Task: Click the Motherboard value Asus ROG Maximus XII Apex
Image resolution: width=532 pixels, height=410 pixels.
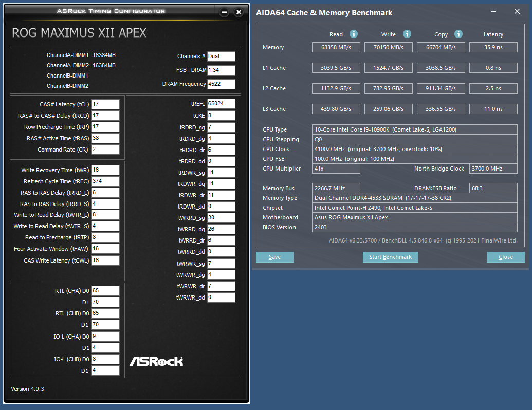Action: coord(415,217)
